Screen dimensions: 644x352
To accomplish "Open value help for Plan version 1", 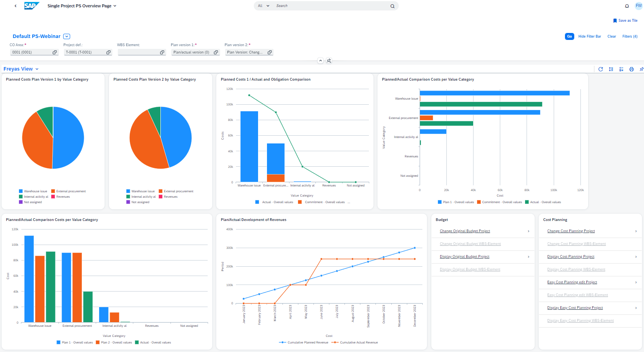I will tap(216, 52).
